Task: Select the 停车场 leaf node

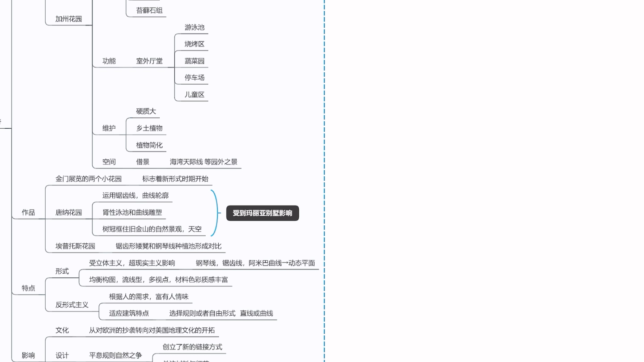Action: [x=195, y=77]
